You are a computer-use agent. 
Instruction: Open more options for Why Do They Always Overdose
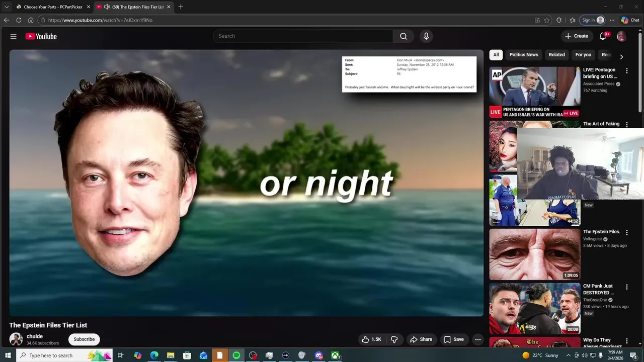[626, 341]
